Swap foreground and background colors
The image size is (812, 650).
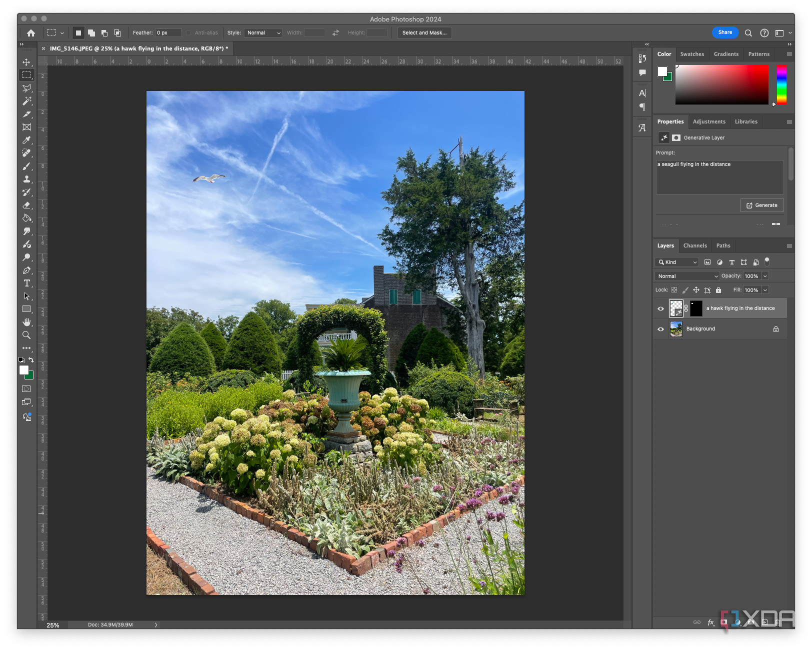pyautogui.click(x=31, y=359)
